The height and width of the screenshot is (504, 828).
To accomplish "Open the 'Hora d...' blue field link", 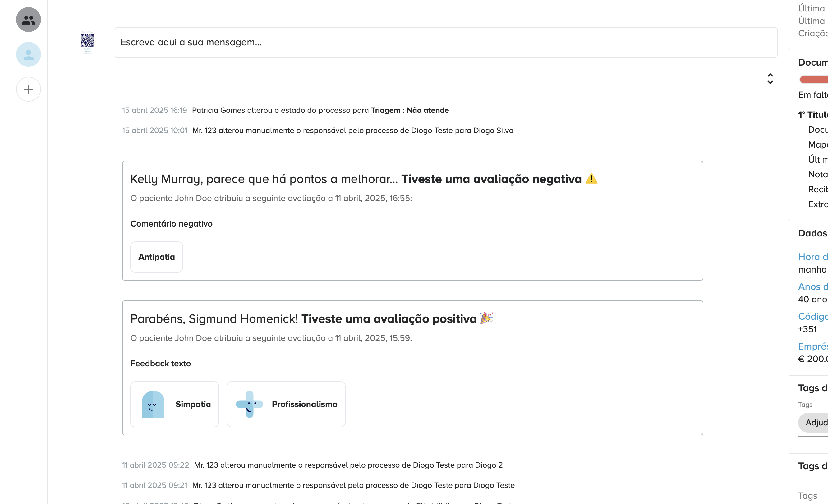I will click(813, 257).
